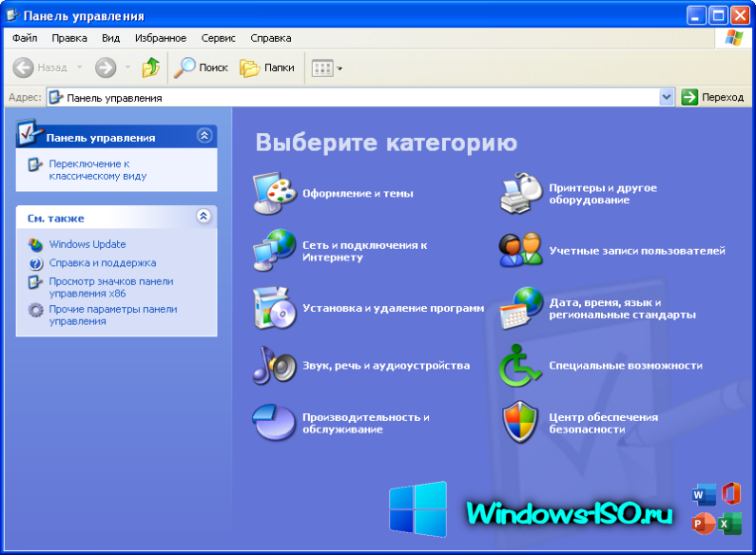The height and width of the screenshot is (555, 756).
Task: Open the Appearance and Themes category icon
Action: coord(274,193)
